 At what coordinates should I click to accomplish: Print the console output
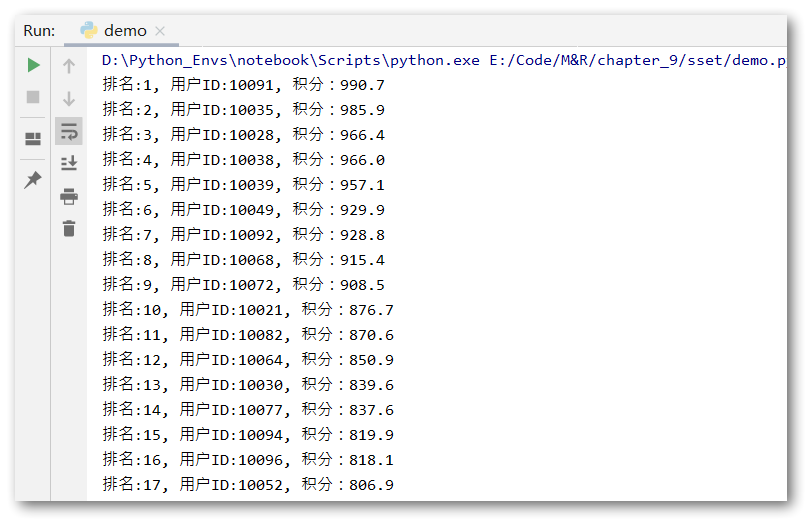click(x=69, y=196)
